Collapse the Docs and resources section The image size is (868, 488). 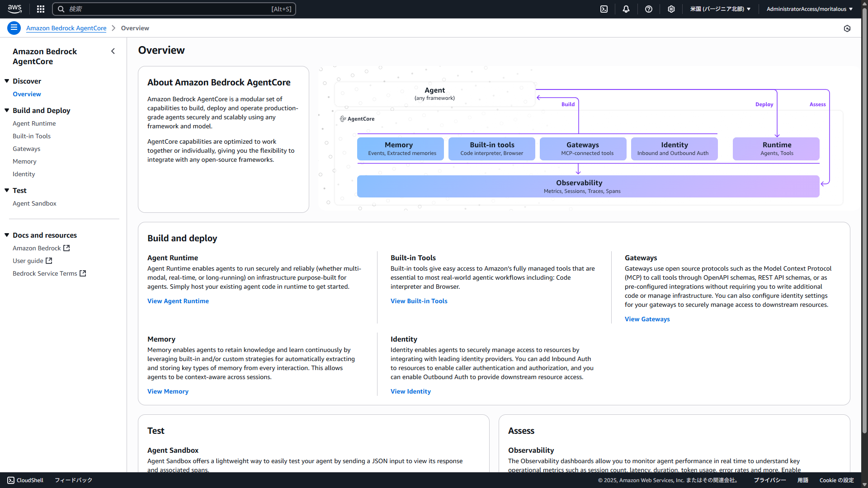(x=7, y=235)
